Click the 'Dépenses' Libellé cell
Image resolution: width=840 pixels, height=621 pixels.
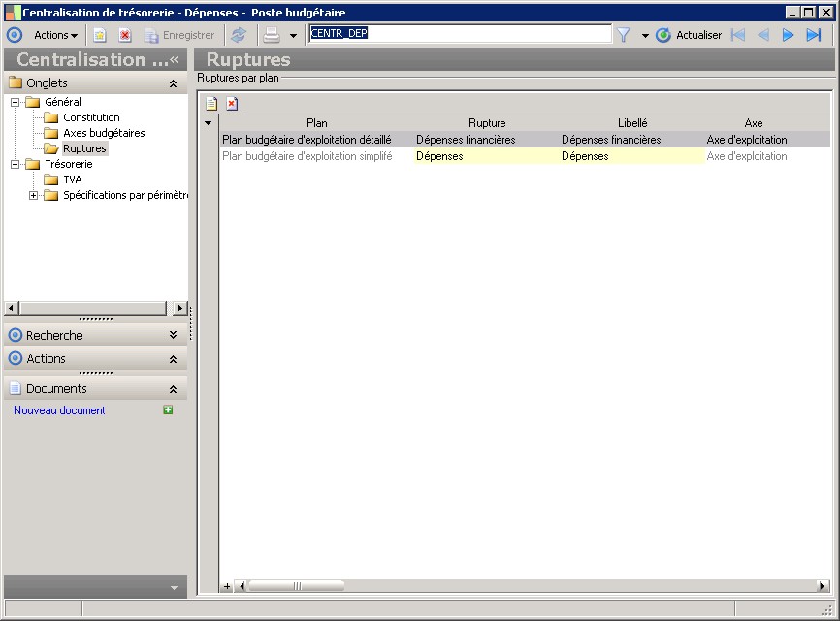[632, 156]
